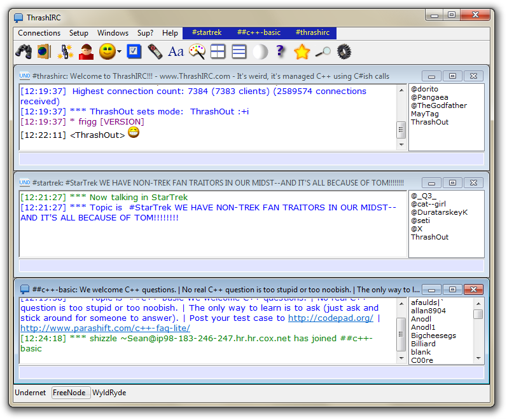Select user @DuratarskeyK in user list
This screenshot has height=420, width=507.
(x=439, y=213)
